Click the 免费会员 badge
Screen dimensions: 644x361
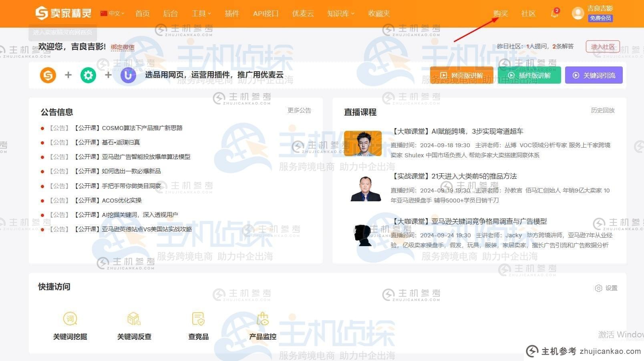[x=600, y=18]
